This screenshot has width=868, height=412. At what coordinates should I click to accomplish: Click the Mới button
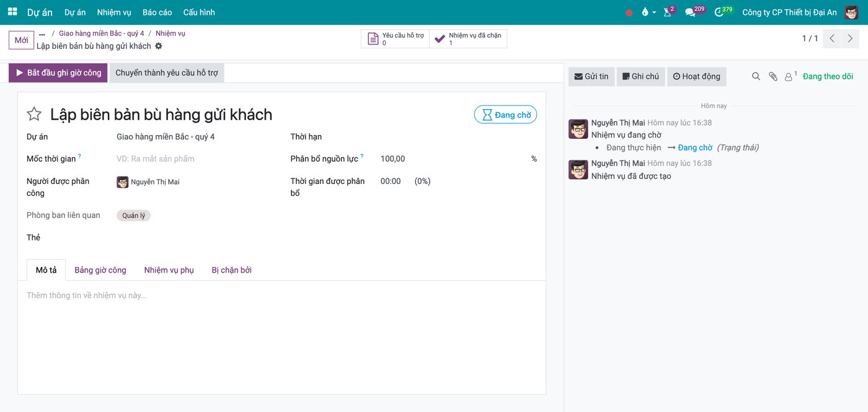[21, 40]
